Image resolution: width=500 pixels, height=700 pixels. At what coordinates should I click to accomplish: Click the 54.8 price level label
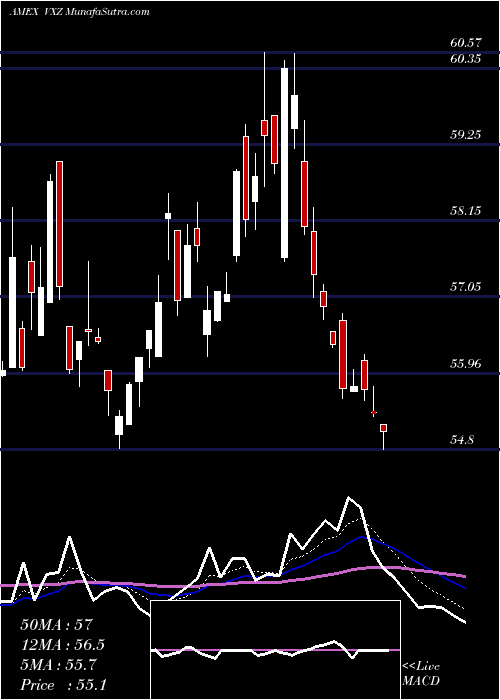(x=462, y=440)
